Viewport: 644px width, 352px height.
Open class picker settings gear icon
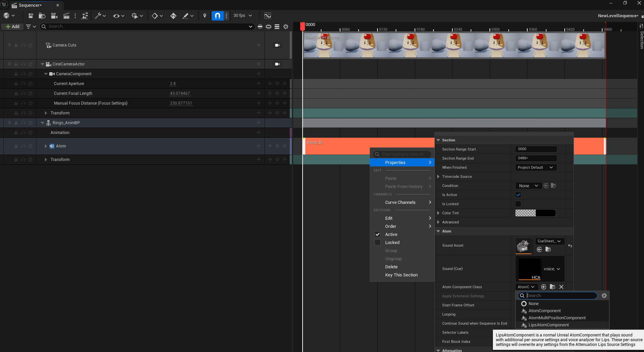[x=604, y=296]
